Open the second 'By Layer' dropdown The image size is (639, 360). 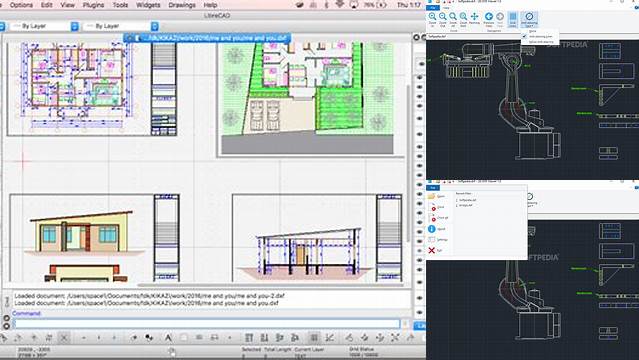click(121, 26)
